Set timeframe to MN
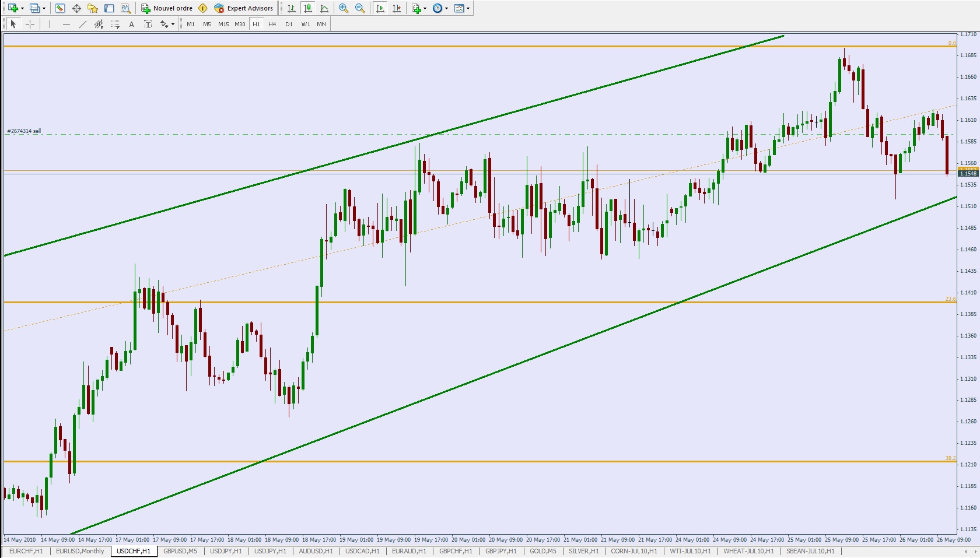Screen dimensions: 980x558 click(321, 24)
